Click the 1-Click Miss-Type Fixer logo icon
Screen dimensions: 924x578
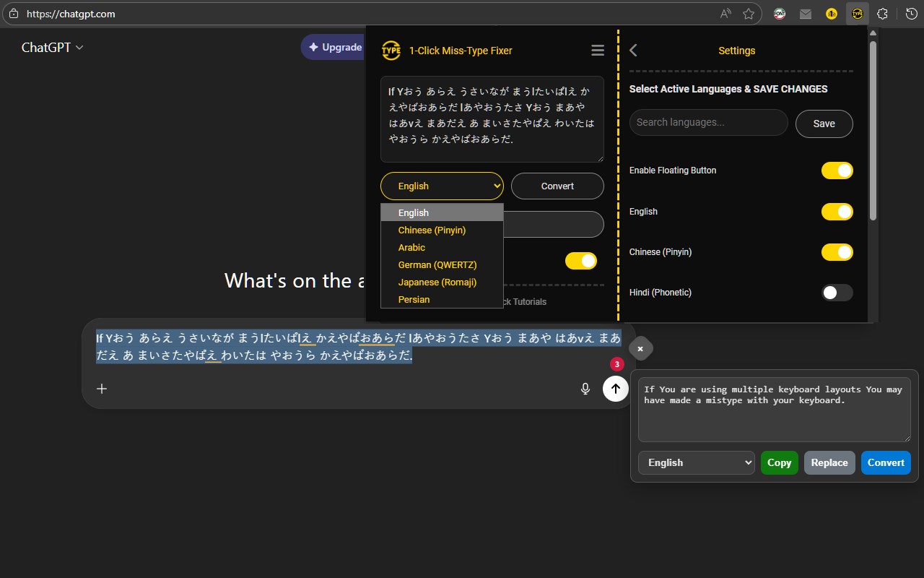pyautogui.click(x=391, y=51)
